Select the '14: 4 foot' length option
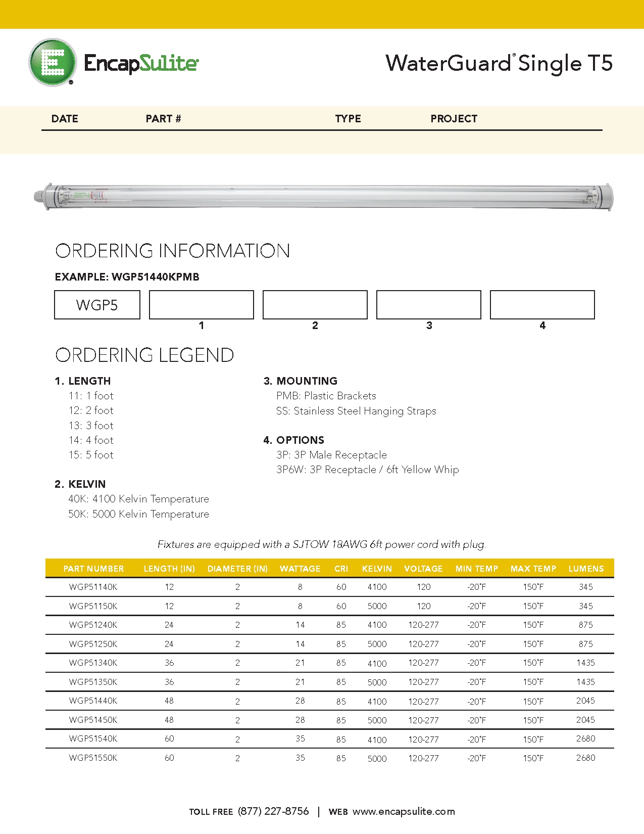Screen dimensions: 644x834 click(x=91, y=440)
